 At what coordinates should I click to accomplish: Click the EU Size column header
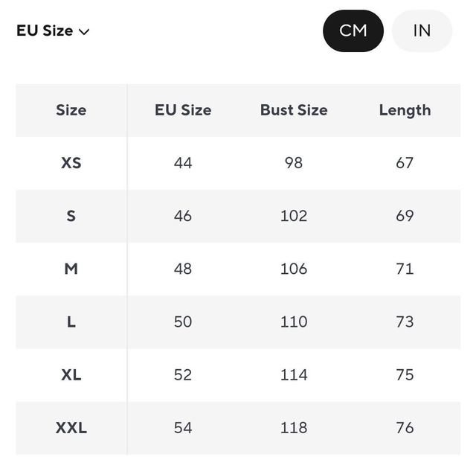point(183,110)
